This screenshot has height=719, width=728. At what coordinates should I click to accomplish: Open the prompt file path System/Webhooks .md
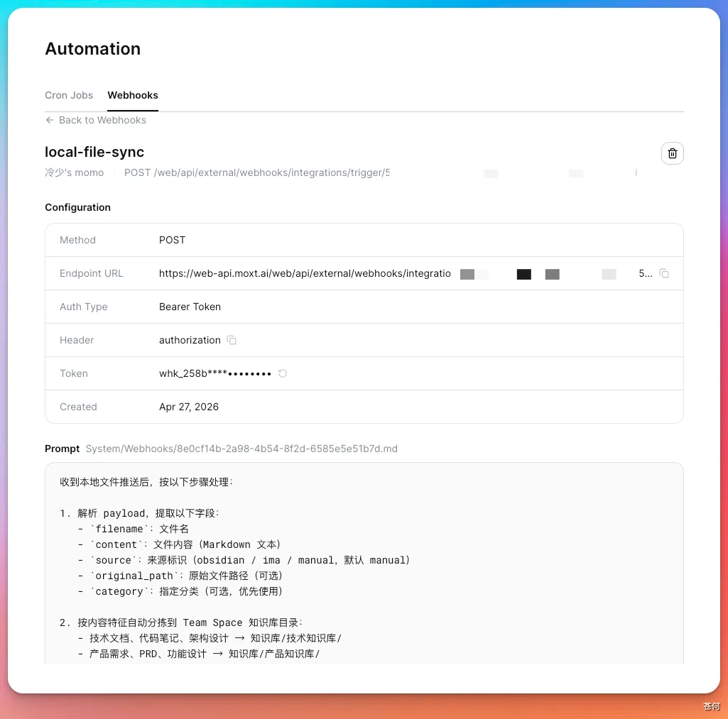(x=241, y=449)
